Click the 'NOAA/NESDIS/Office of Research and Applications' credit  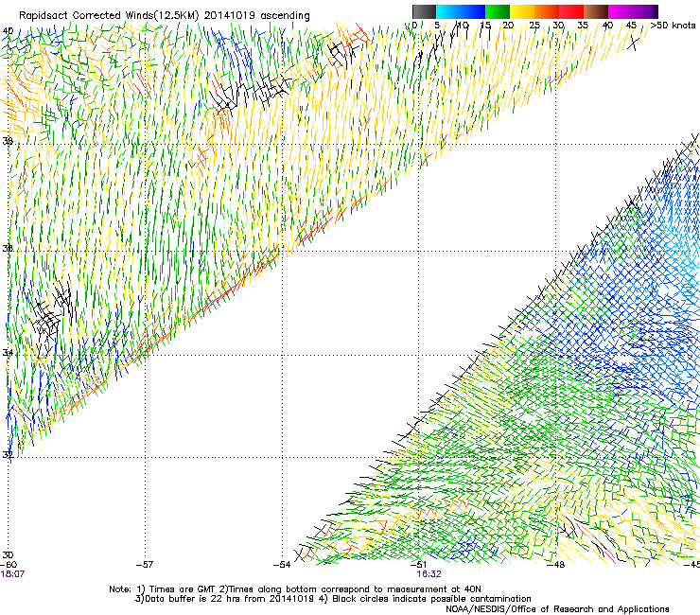pyautogui.click(x=557, y=608)
